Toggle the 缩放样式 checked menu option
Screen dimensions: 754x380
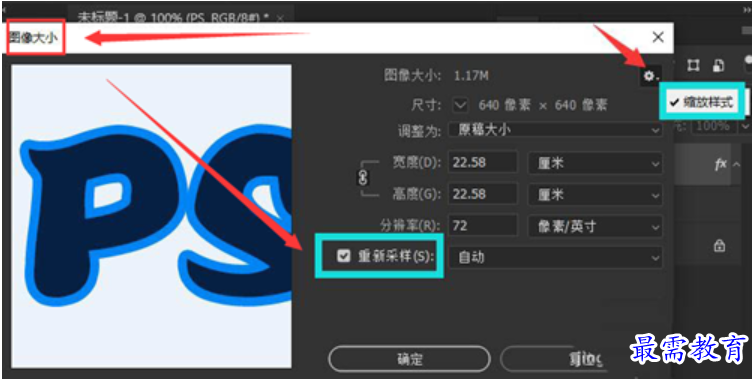[702, 102]
